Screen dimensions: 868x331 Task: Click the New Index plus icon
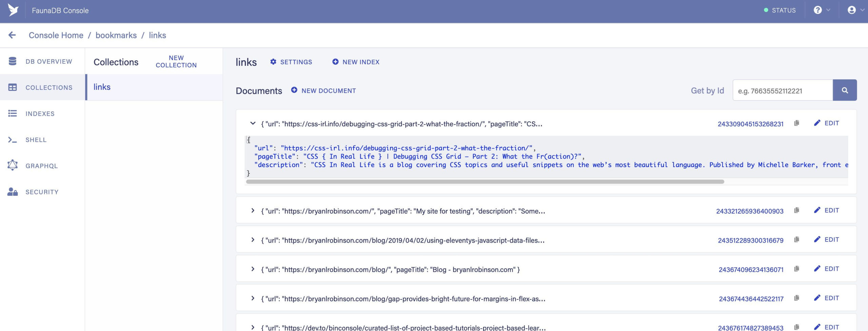(335, 62)
